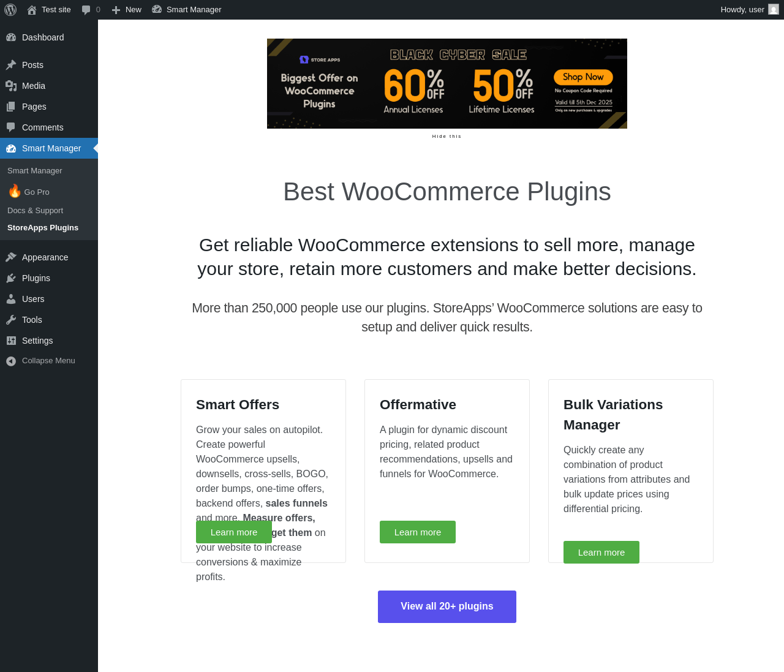Open the Dashboard menu item
Image resolution: width=784 pixels, height=672 pixels.
pyautogui.click(x=49, y=37)
